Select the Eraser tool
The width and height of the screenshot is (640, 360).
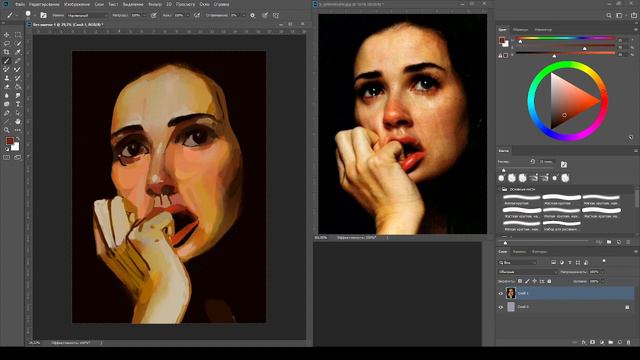point(7,87)
